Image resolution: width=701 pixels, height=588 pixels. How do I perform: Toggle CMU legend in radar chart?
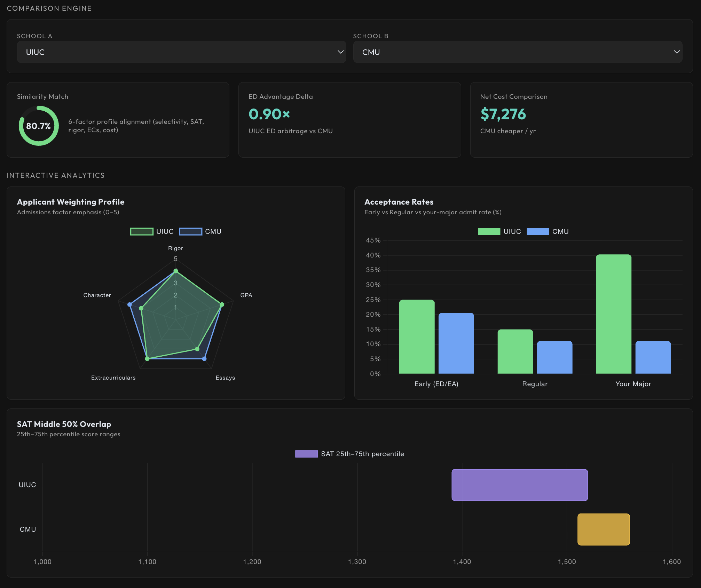pyautogui.click(x=200, y=231)
